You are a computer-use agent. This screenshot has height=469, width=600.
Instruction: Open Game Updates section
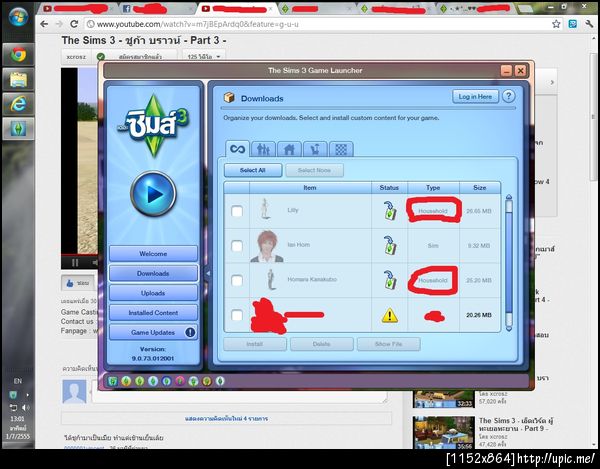153,332
